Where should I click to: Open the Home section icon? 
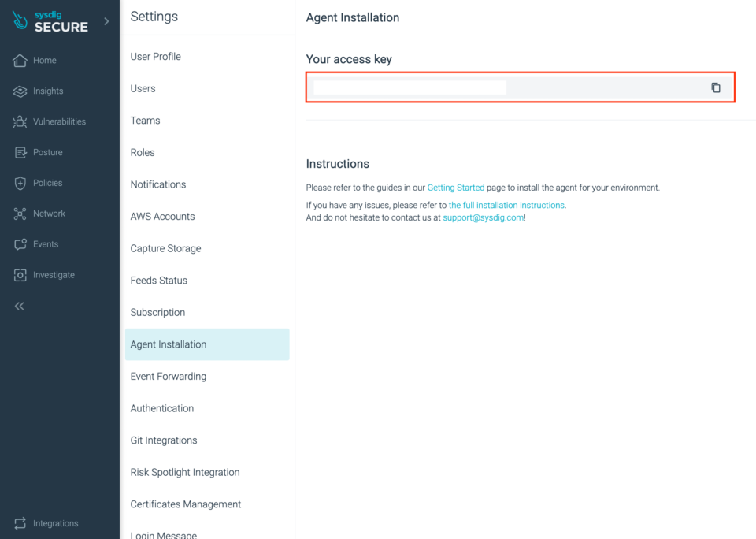tap(20, 61)
